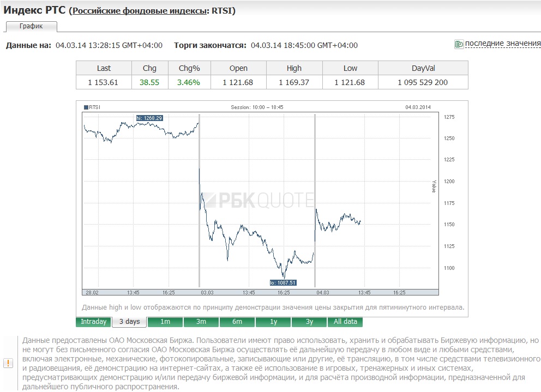Select the 3 days period tab

130,322
